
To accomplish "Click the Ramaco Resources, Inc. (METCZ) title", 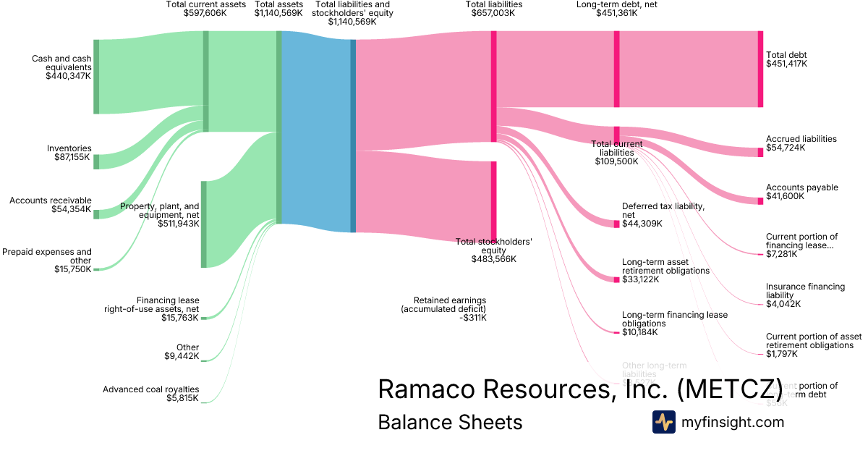I will pos(580,389).
